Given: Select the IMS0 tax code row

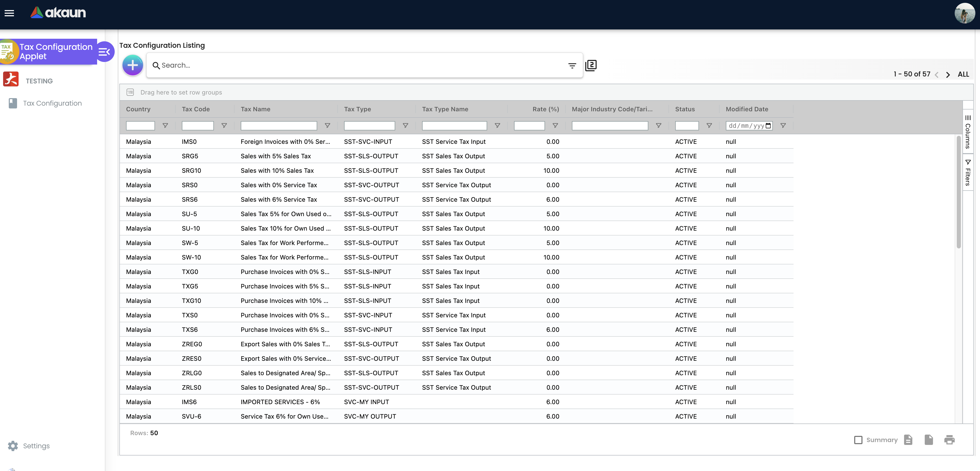Looking at the screenshot, I should 456,142.
